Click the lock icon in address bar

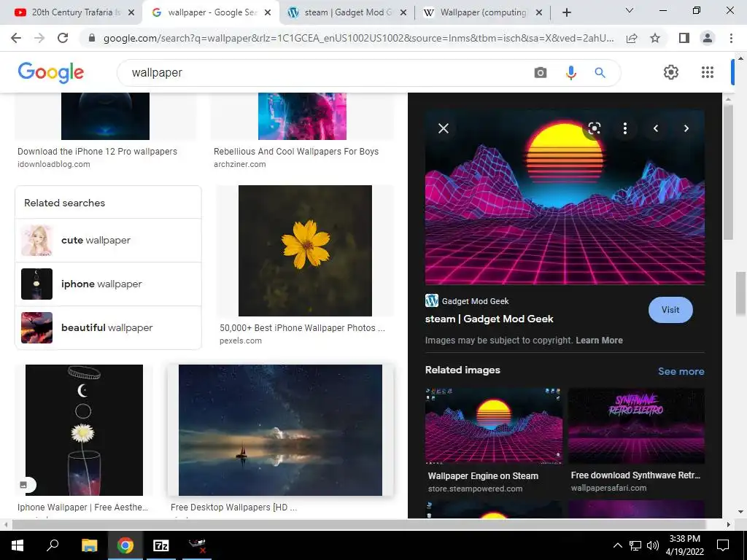tap(92, 38)
